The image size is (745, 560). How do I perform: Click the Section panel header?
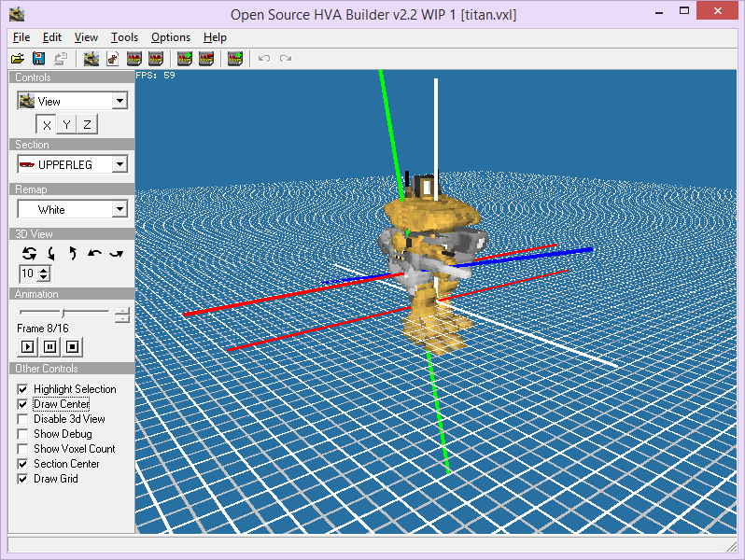tap(72, 145)
